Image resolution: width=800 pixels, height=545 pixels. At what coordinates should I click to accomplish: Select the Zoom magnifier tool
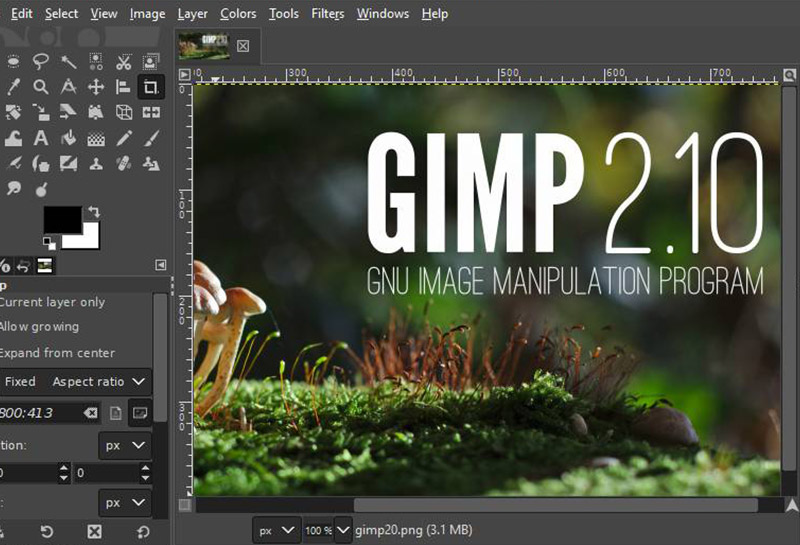(x=41, y=87)
